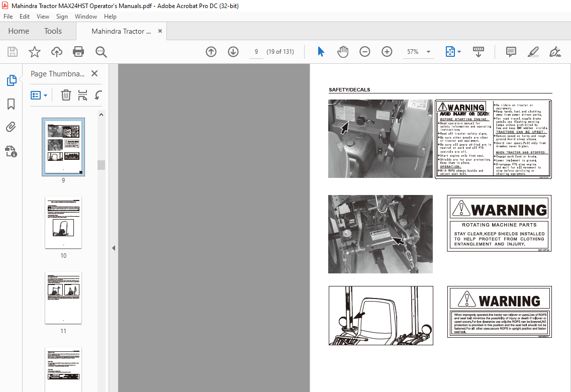Choose the Selection arrow tool

pyautogui.click(x=321, y=52)
